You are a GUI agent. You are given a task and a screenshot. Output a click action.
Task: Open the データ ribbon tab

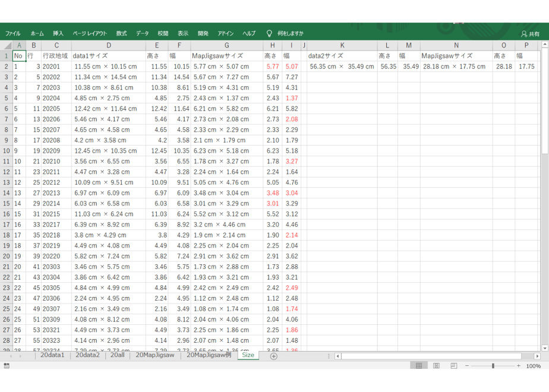(142, 34)
